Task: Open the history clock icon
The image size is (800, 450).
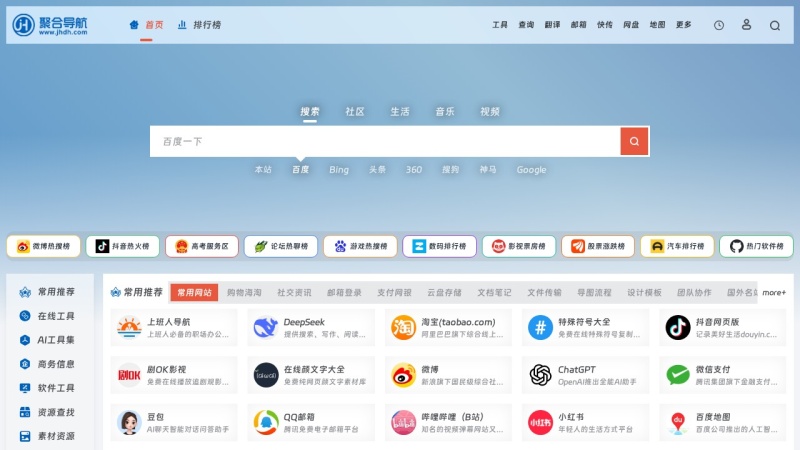Action: [x=719, y=25]
